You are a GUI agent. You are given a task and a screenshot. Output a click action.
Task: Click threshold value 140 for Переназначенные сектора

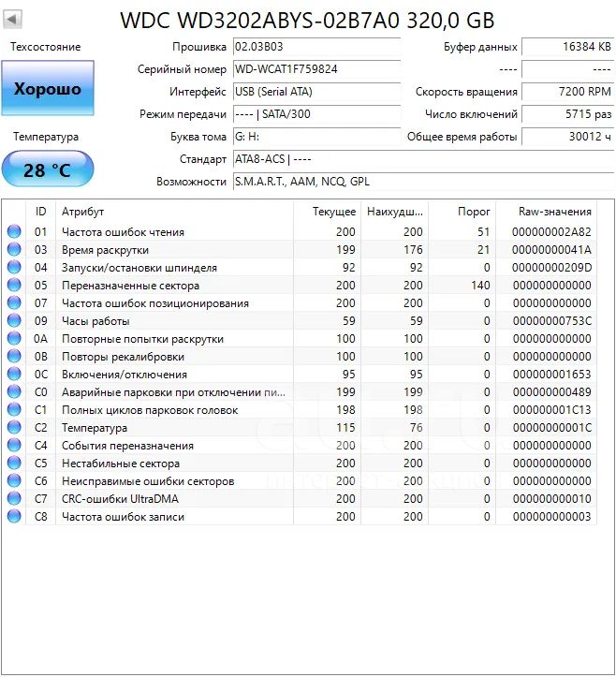(x=480, y=285)
